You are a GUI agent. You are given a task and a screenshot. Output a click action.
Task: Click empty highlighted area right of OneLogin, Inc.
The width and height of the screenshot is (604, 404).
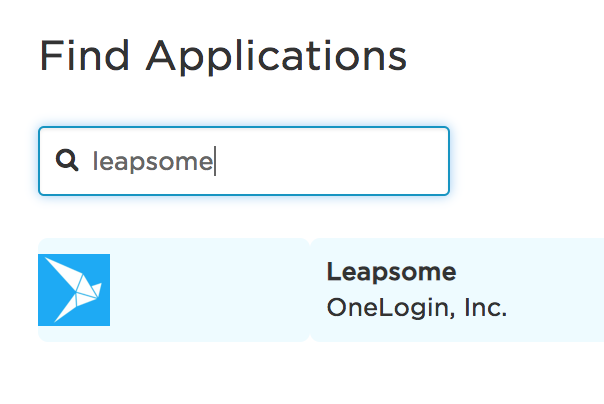pos(555,308)
